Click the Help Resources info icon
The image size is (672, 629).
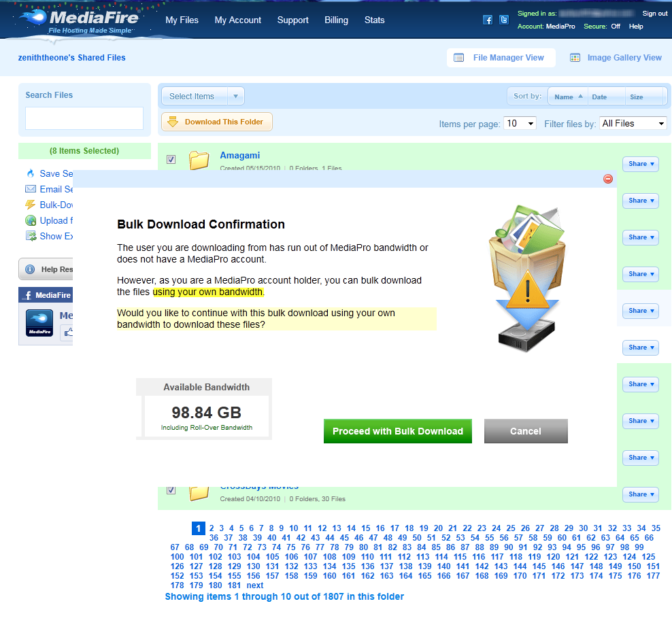(x=30, y=269)
